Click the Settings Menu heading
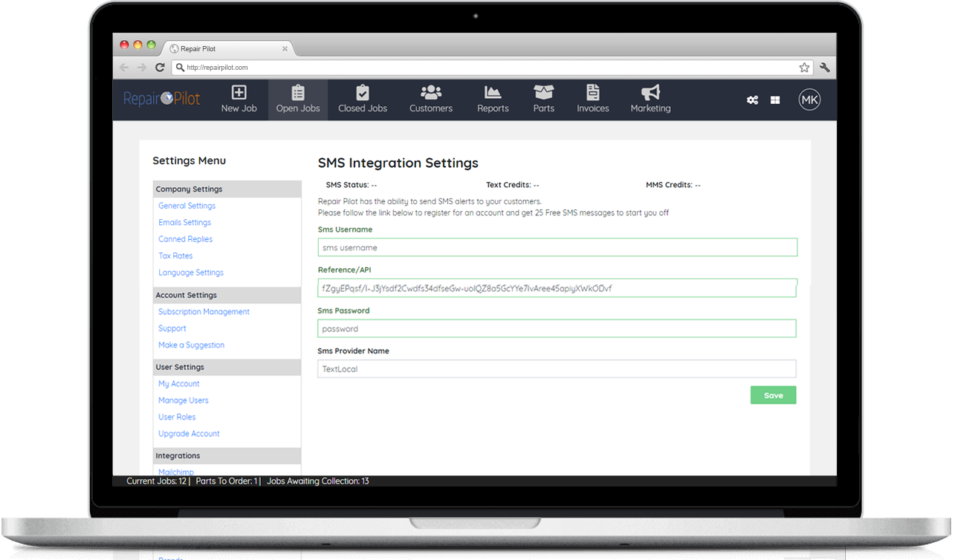 189,160
